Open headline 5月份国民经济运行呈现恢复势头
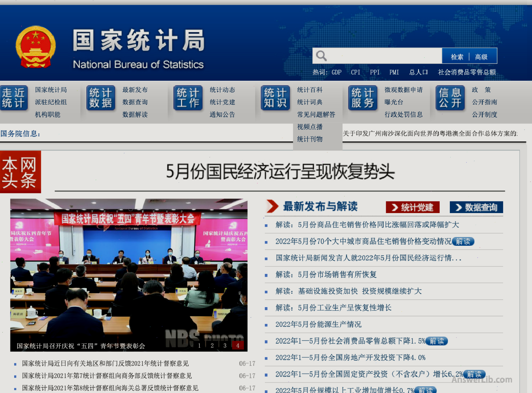 coord(280,172)
